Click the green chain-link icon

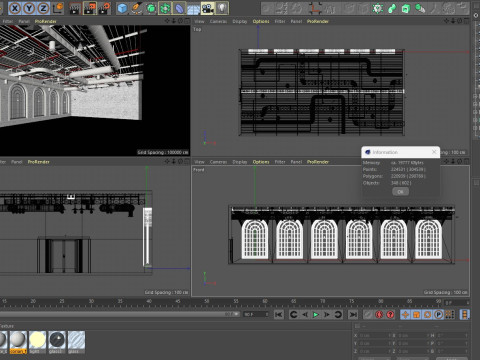point(392,8)
